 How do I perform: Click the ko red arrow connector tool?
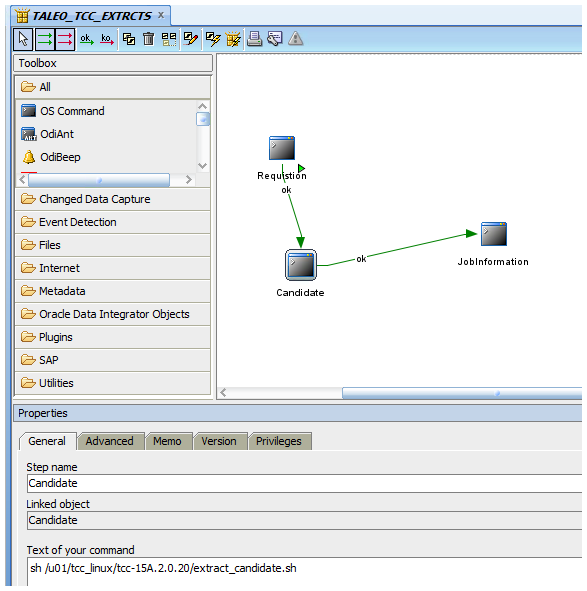point(107,39)
